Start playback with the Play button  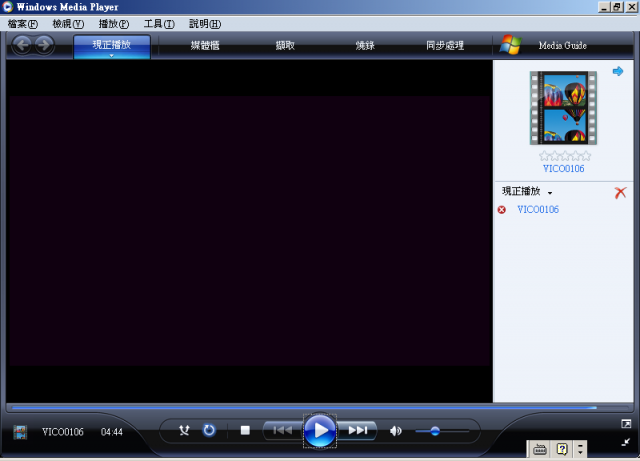(x=320, y=430)
